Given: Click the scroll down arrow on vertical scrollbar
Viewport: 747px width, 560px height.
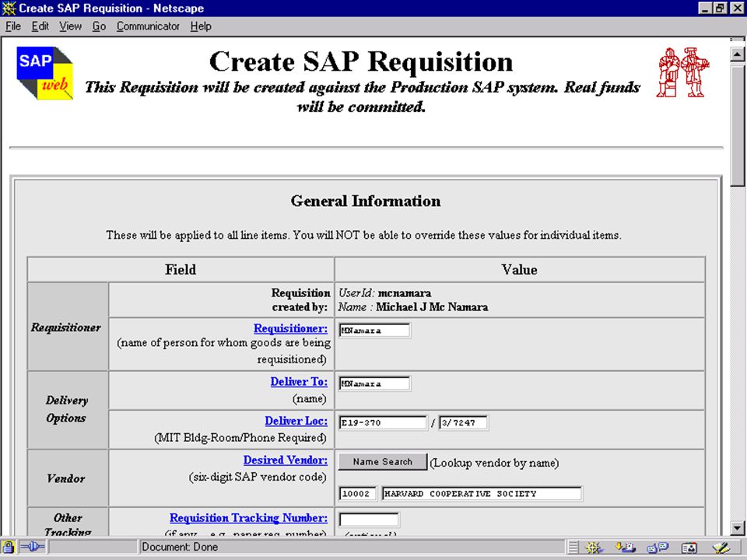Looking at the screenshot, I should tap(738, 527).
